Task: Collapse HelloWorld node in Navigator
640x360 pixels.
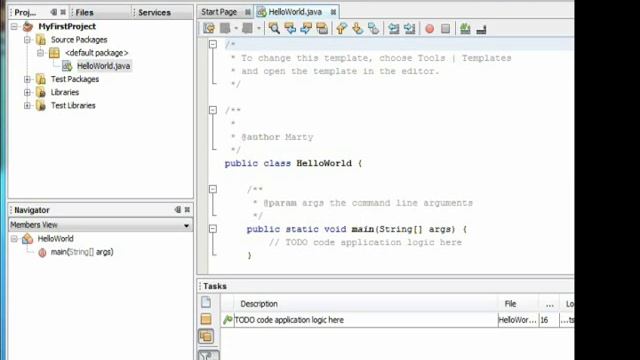Action: (14, 238)
